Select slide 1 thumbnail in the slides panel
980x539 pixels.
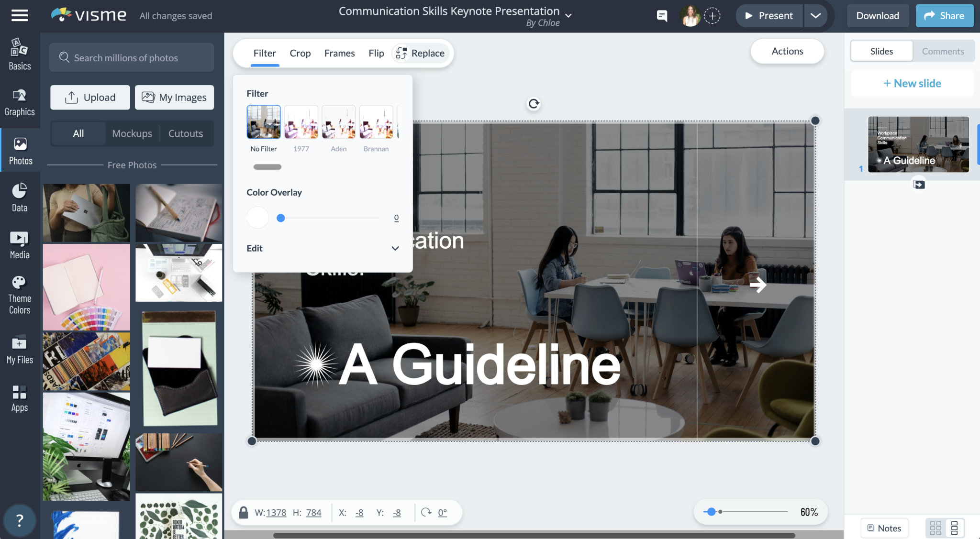[x=918, y=144]
